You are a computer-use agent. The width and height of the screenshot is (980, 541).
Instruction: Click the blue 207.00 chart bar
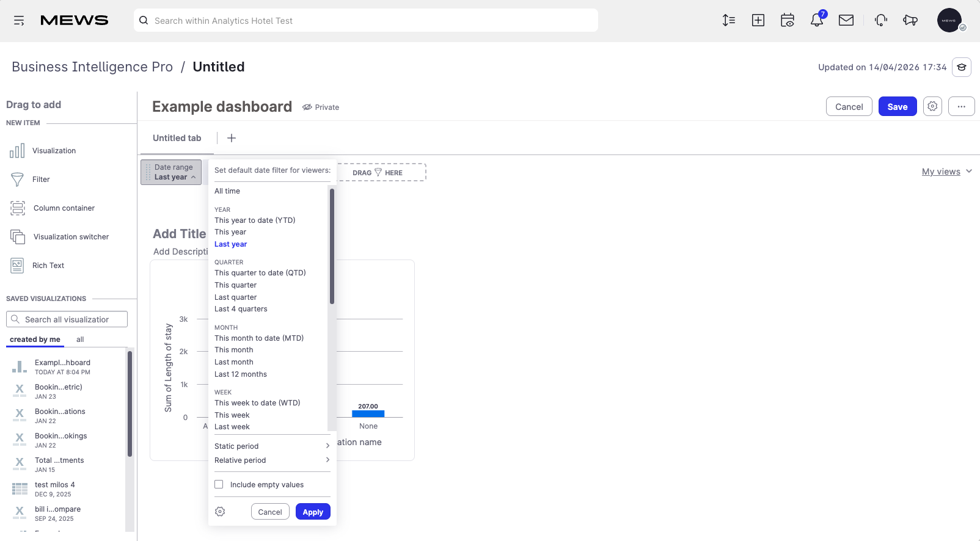(368, 414)
